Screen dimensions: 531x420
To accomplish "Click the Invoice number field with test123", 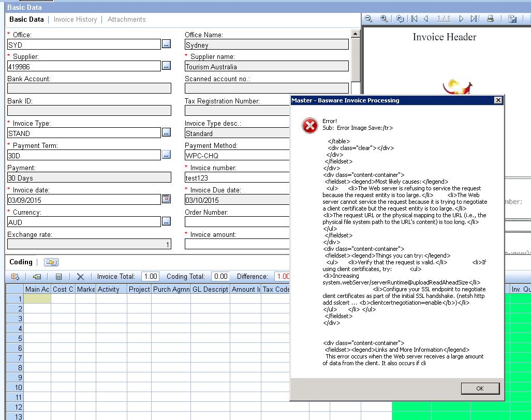I will click(237, 177).
